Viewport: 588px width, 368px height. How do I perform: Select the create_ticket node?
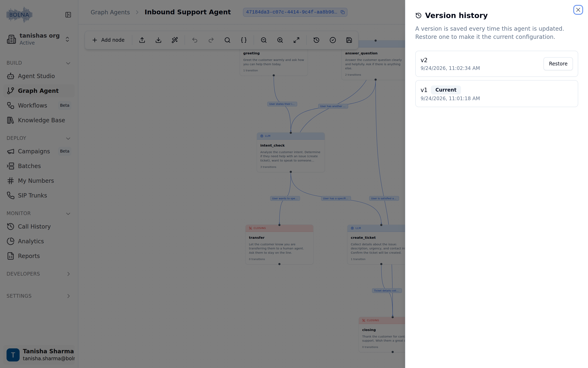click(x=376, y=244)
